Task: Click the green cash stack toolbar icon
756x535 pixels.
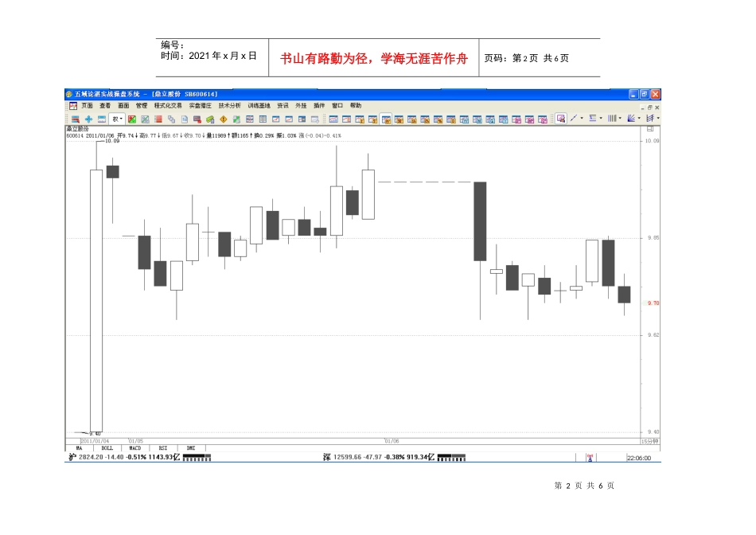Action: (x=210, y=119)
